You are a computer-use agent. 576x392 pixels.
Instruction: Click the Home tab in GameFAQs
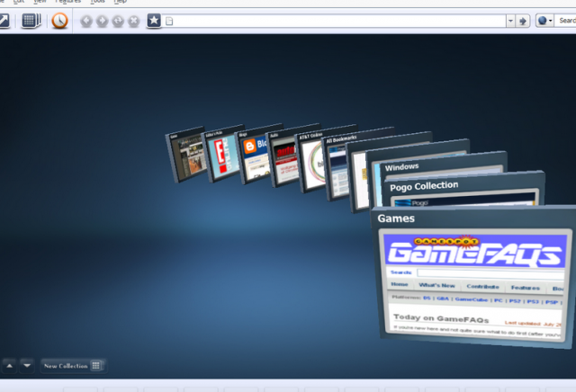(400, 284)
